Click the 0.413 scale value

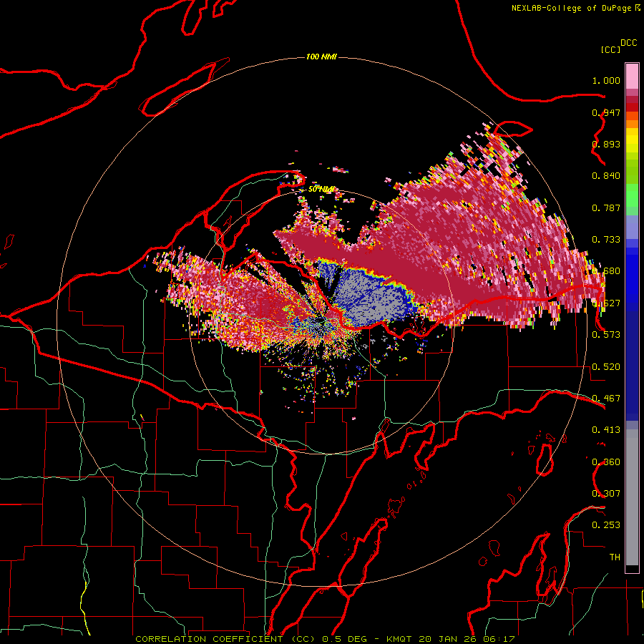(x=606, y=430)
